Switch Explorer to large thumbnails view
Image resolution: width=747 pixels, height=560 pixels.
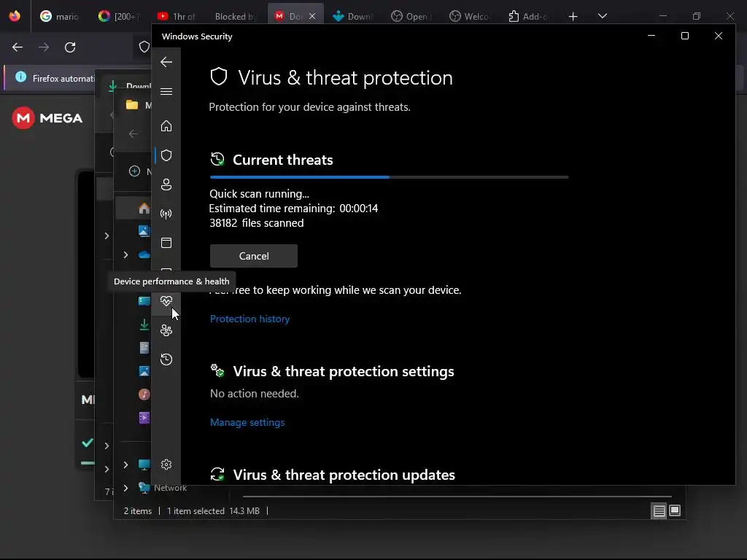tap(675, 511)
